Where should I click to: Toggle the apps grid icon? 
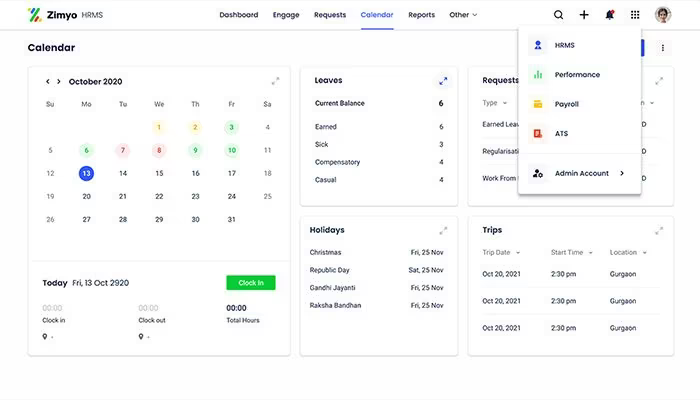[x=635, y=15]
